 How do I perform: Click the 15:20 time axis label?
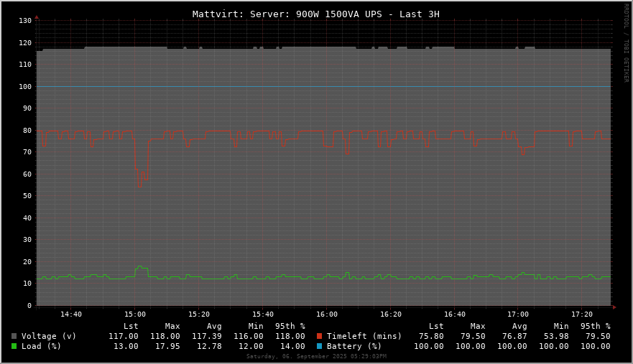199,314
